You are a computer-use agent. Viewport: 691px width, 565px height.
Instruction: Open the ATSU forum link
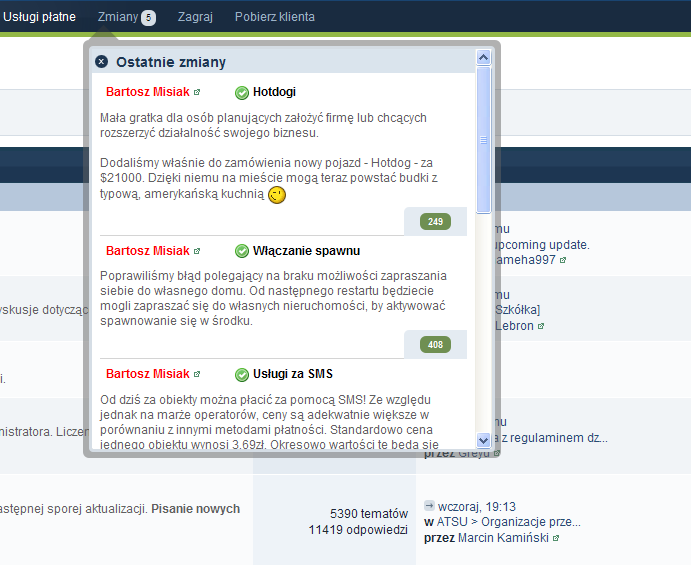pyautogui.click(x=452, y=522)
